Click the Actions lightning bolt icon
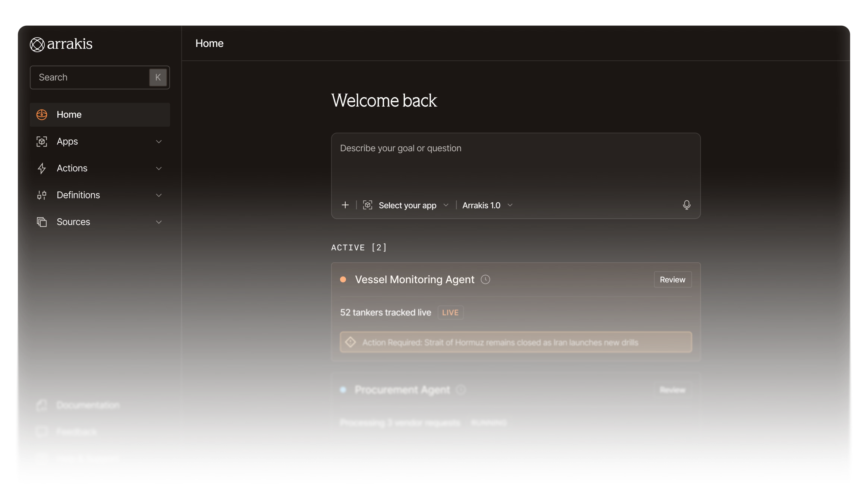 [42, 168]
